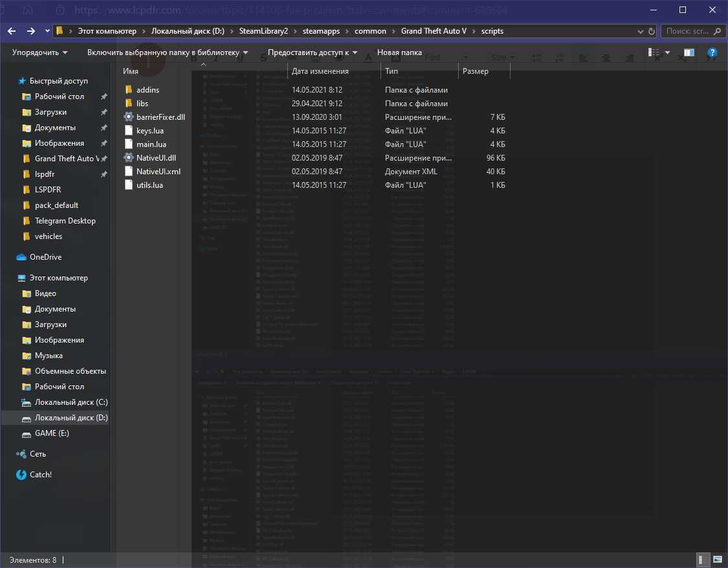Refresh the scripts folder view
Screen dimensions: 728x568
(x=651, y=31)
